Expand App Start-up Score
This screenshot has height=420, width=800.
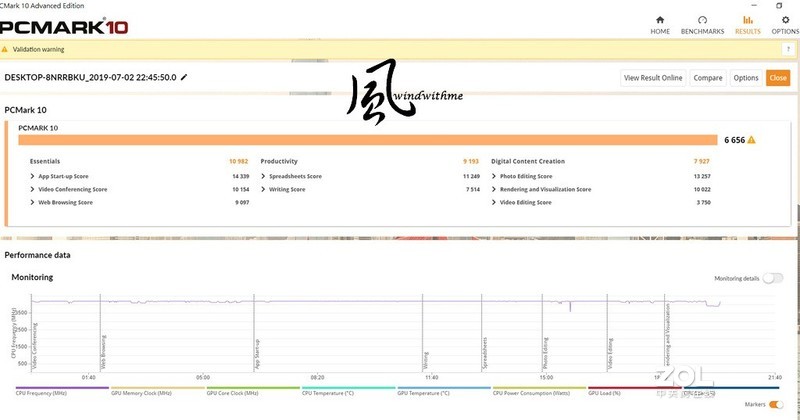(x=32, y=176)
